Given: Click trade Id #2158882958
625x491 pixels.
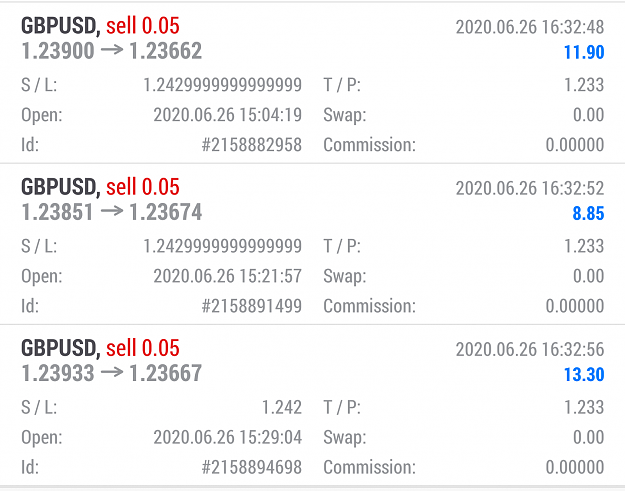Looking at the screenshot, I should [x=252, y=145].
